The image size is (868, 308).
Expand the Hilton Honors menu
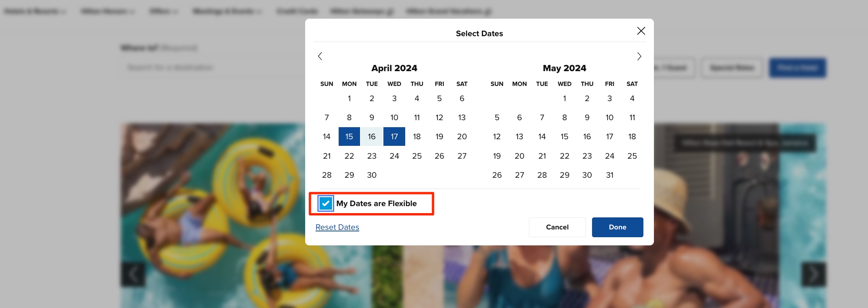point(107,11)
